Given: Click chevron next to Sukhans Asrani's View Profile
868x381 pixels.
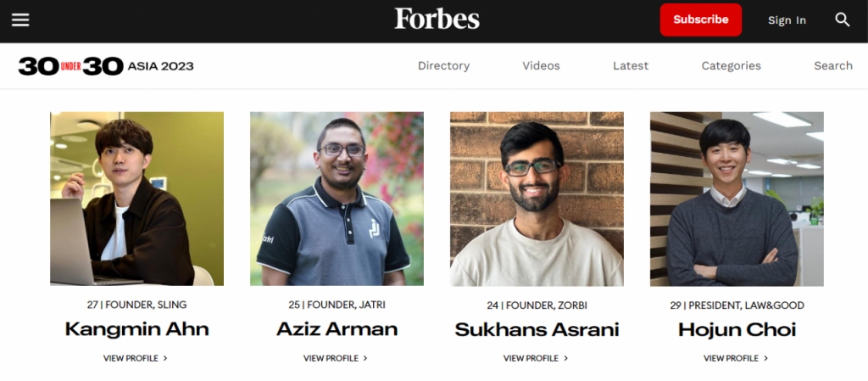Looking at the screenshot, I should (565, 358).
